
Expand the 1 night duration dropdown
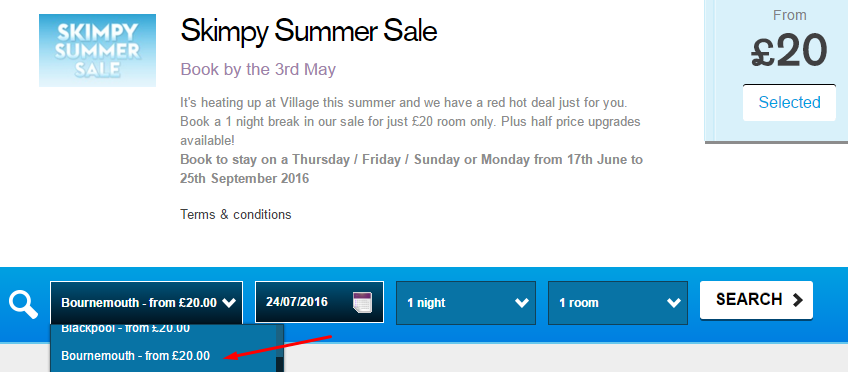(466, 303)
